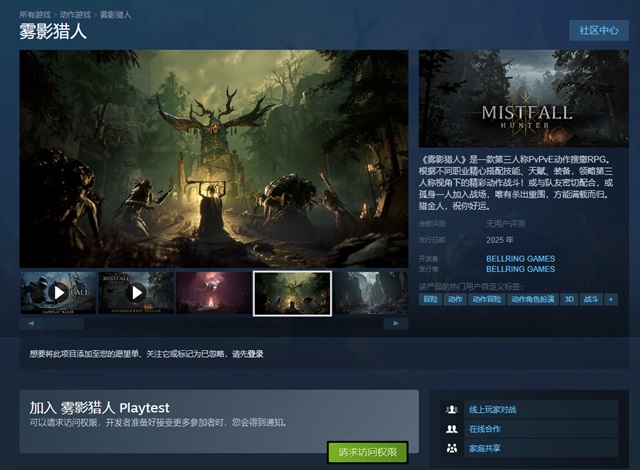Play the announcement trailer thumbnail video
Viewport: 640px width, 470px height.
coord(136,293)
